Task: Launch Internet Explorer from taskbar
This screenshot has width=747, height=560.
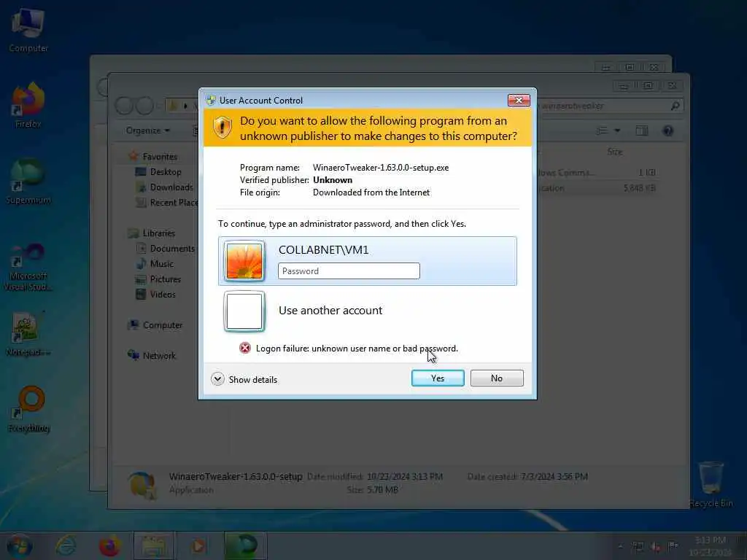Action: (66, 545)
